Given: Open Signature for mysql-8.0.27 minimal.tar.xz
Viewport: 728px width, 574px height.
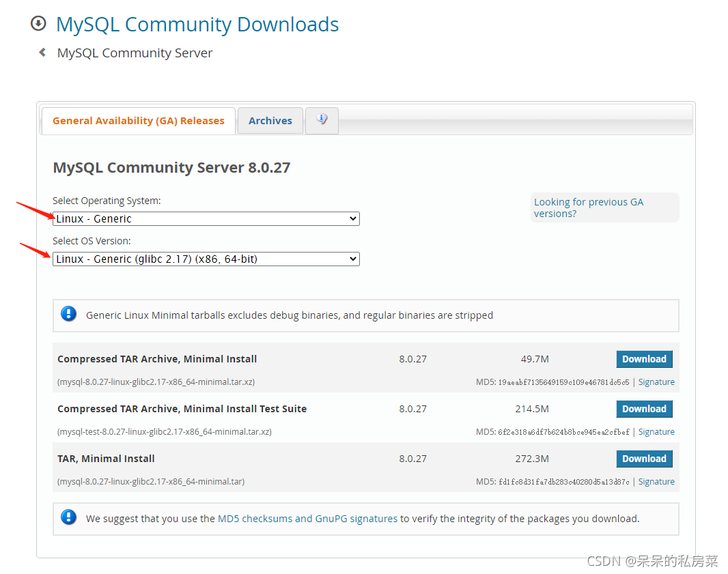Looking at the screenshot, I should (x=656, y=382).
